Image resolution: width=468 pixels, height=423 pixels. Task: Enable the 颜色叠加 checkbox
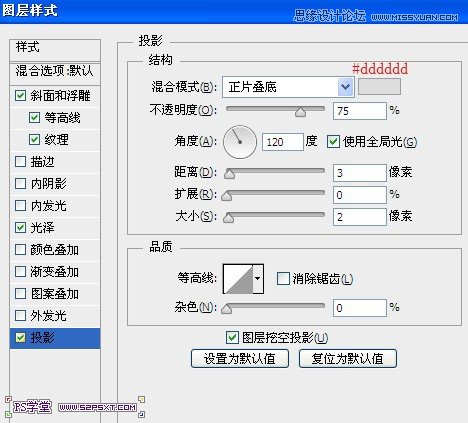(x=20, y=250)
